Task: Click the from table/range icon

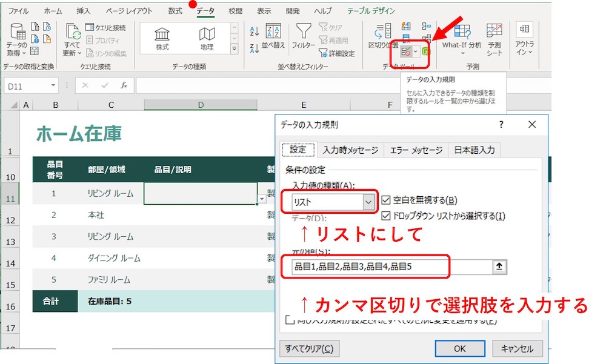Action: click(35, 51)
